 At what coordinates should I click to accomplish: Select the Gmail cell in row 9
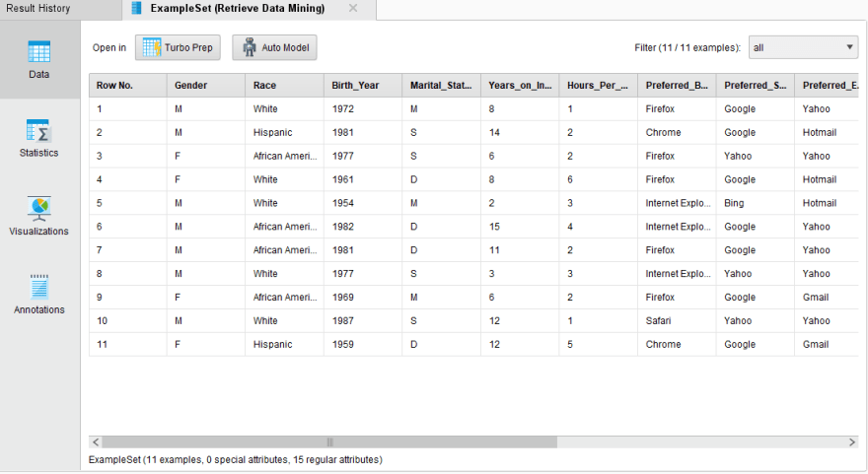[x=827, y=297]
